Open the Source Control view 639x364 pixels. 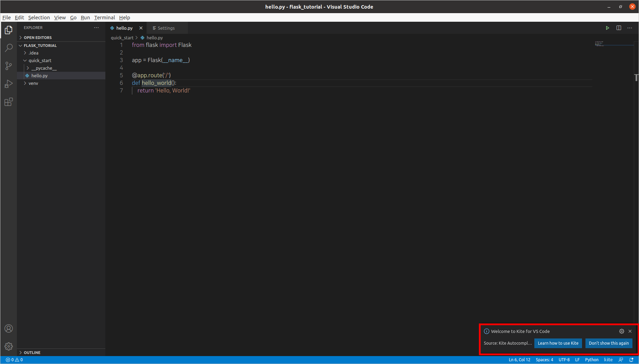9,66
